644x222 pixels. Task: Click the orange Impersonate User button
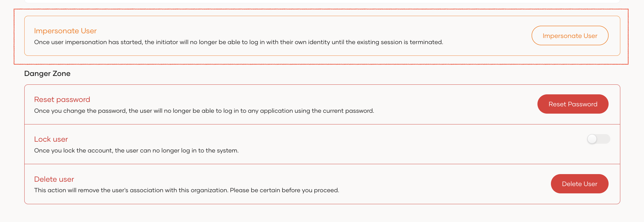[570, 36]
